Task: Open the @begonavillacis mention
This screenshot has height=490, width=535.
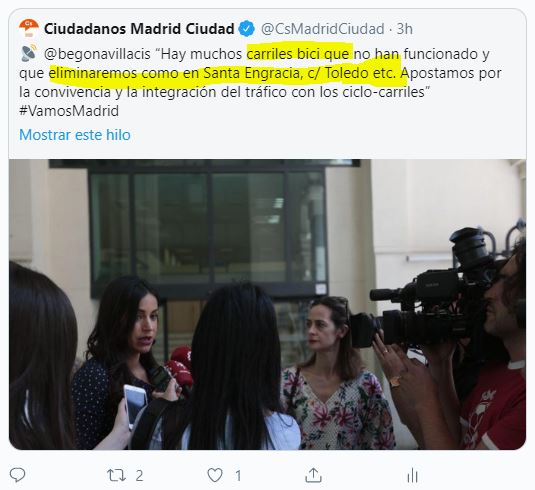Action: coord(97,54)
